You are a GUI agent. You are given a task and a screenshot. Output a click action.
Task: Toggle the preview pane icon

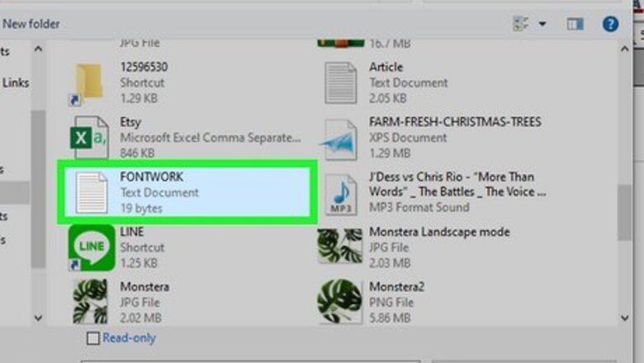point(575,24)
